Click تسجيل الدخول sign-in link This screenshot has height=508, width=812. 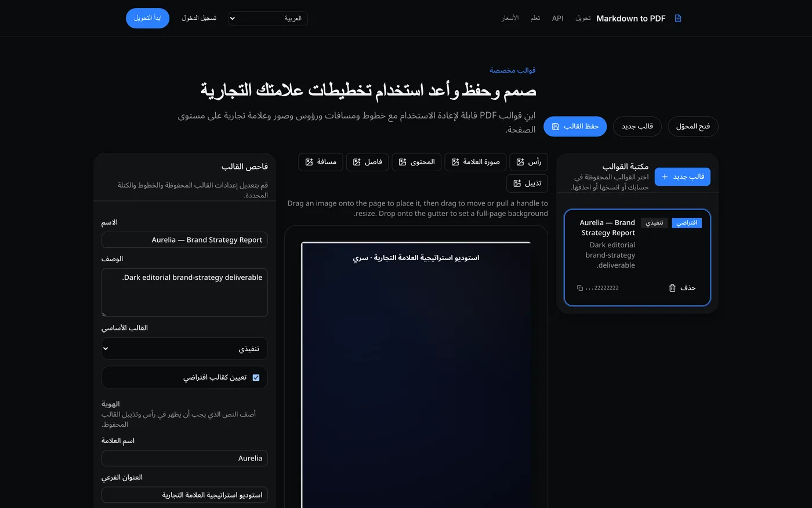pos(199,19)
